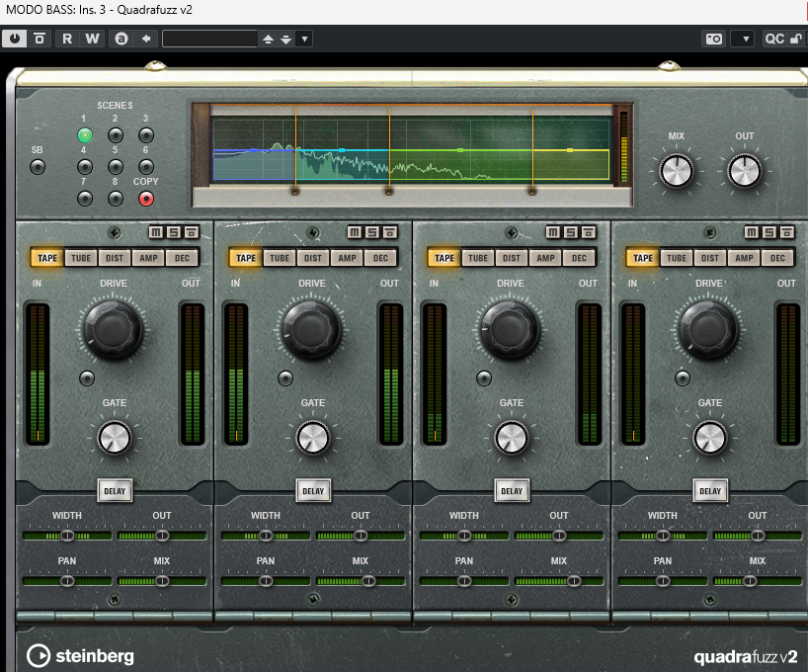Select the TUBE tab in band 4
The width and height of the screenshot is (808, 672).
677,258
